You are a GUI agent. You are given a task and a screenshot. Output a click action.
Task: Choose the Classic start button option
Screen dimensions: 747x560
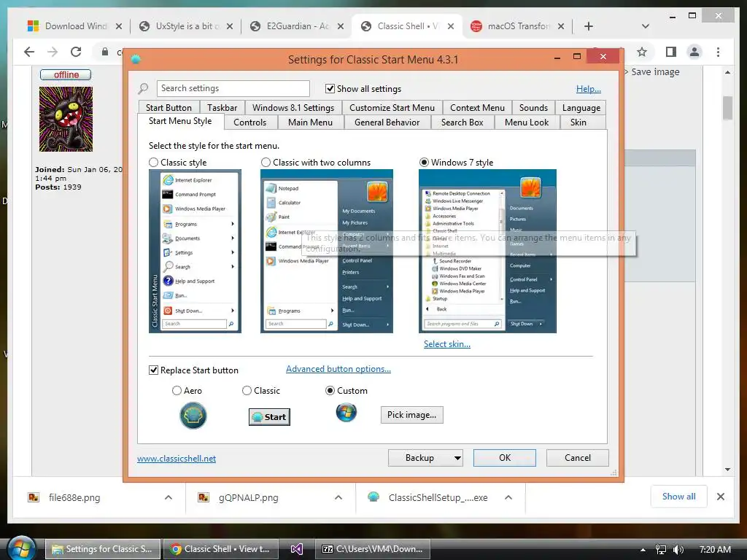coord(247,391)
